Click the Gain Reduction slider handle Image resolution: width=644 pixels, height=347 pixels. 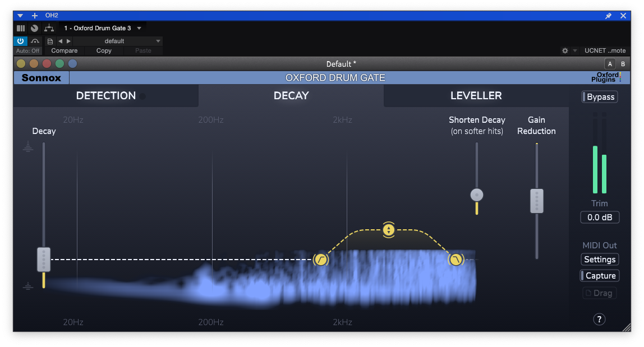point(537,201)
